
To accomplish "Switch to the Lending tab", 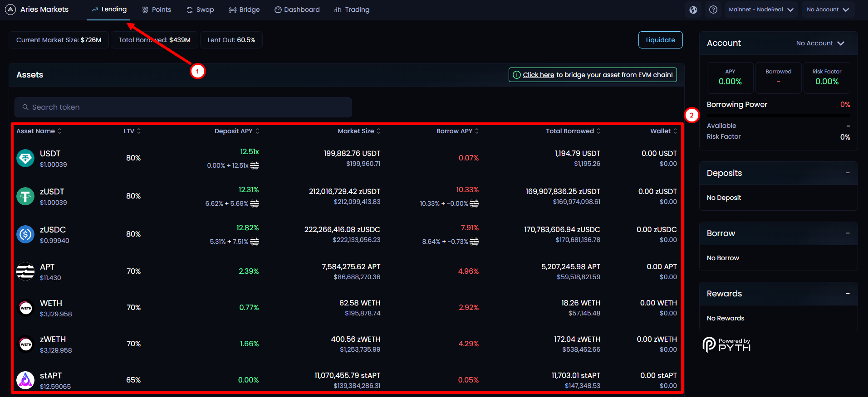I will (109, 10).
